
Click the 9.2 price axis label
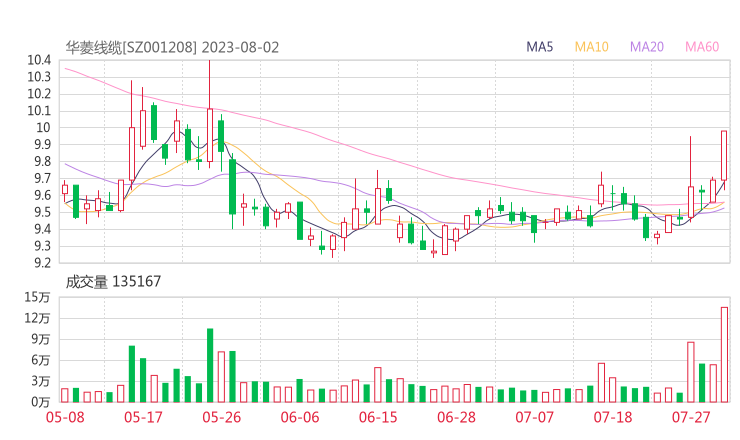(x=42, y=262)
